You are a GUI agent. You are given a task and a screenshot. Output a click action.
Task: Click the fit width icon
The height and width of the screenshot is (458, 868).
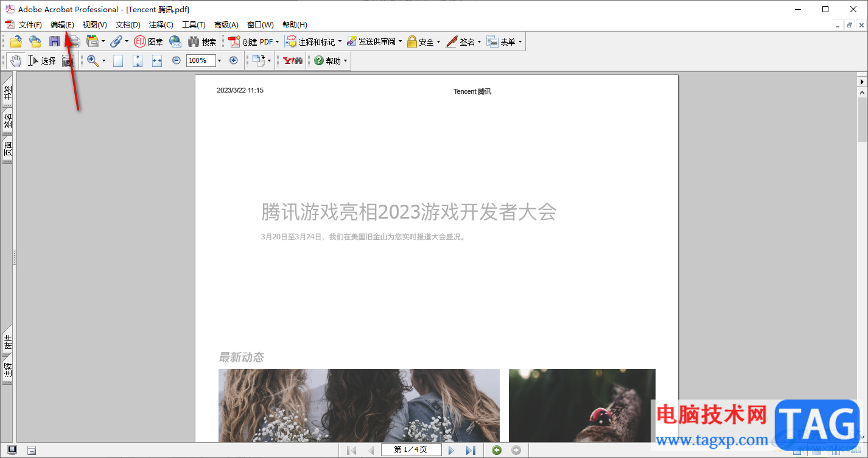(x=157, y=60)
